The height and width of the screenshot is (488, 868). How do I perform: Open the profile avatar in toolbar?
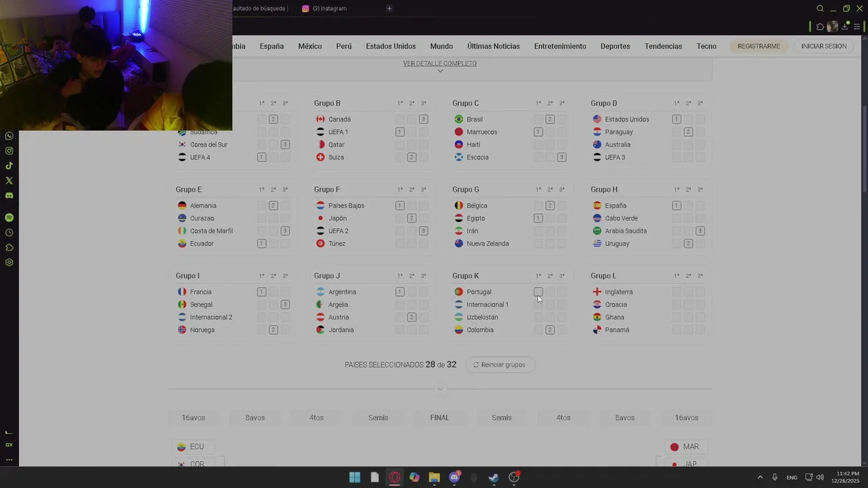pos(832,27)
